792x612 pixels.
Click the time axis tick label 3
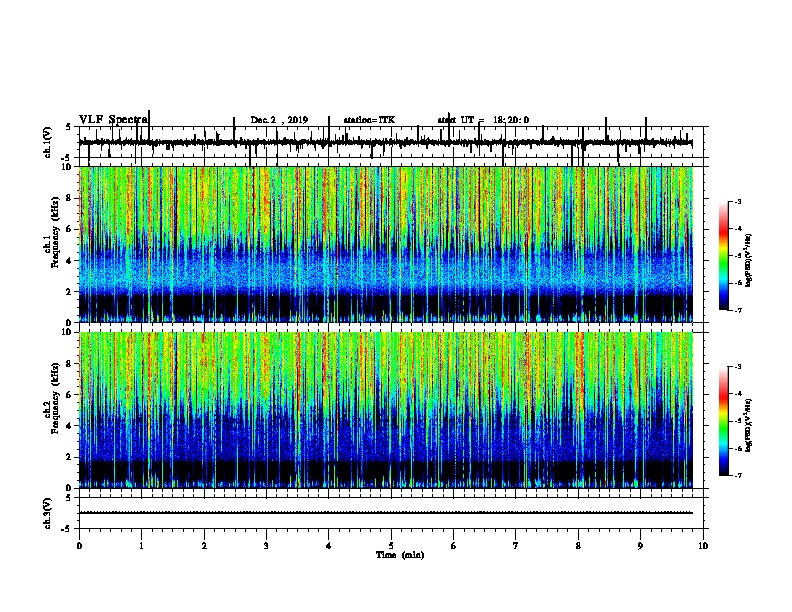(x=266, y=546)
